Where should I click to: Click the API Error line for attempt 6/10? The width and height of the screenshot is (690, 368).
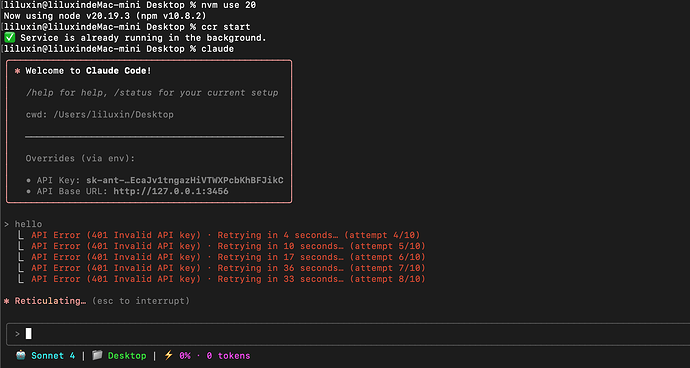pos(228,257)
